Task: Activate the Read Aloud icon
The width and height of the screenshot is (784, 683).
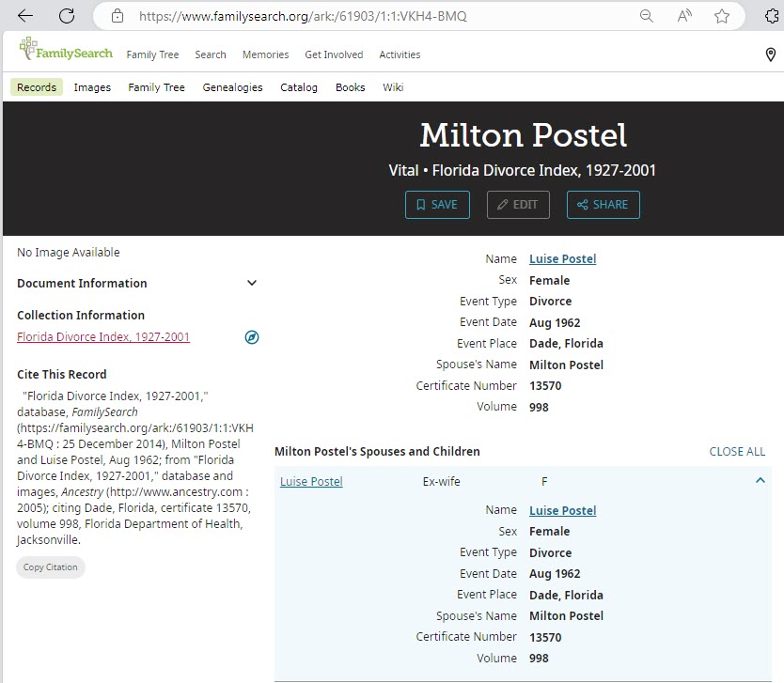Action: click(x=684, y=16)
